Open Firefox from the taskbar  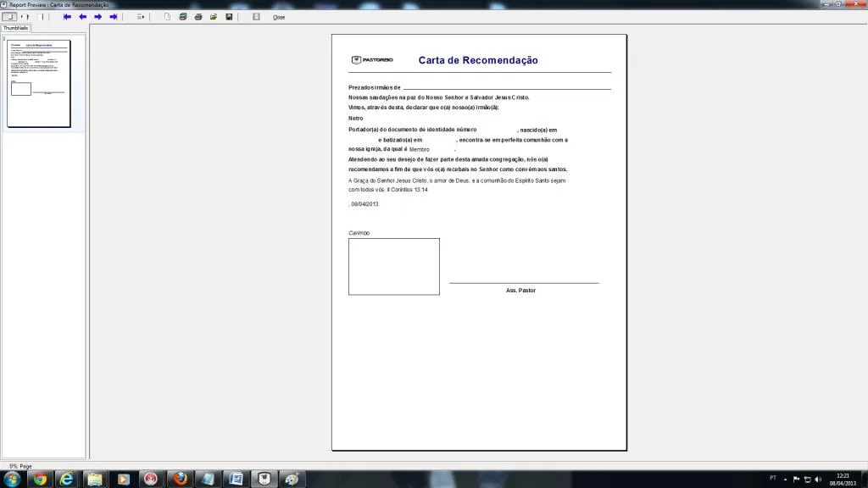tap(180, 480)
